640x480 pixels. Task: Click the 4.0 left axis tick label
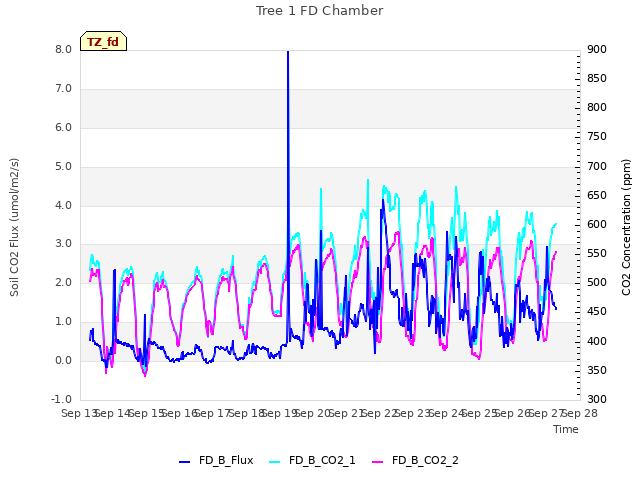tap(63, 205)
